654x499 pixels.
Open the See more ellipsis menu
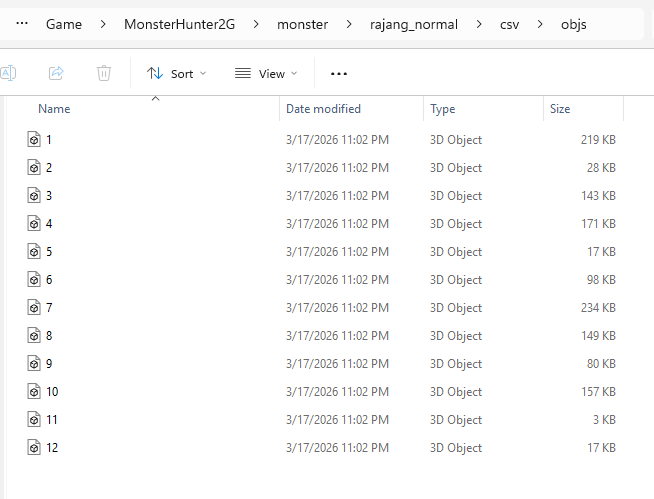click(x=339, y=73)
